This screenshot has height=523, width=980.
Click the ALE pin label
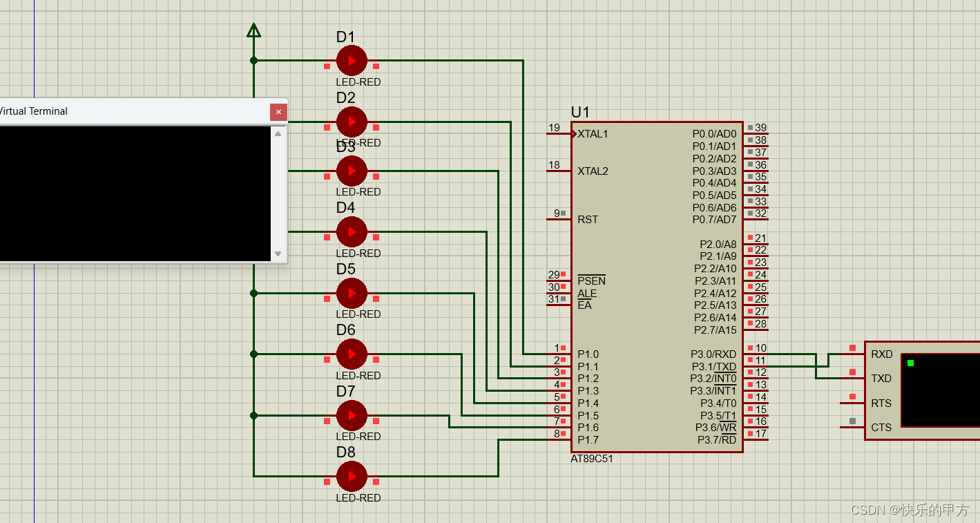[587, 293]
